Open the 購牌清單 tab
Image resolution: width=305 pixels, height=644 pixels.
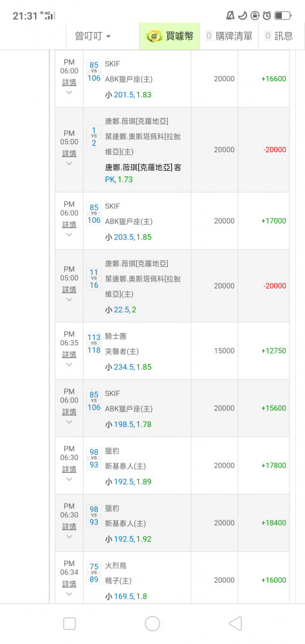229,36
